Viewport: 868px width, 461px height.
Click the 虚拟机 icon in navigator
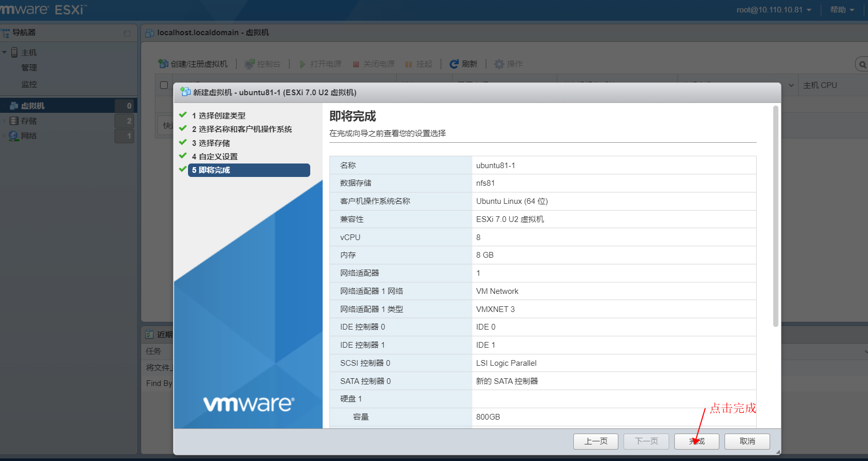14,106
